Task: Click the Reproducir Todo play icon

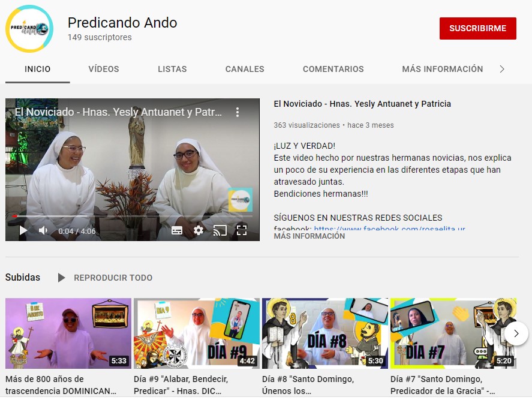Action: coord(61,278)
